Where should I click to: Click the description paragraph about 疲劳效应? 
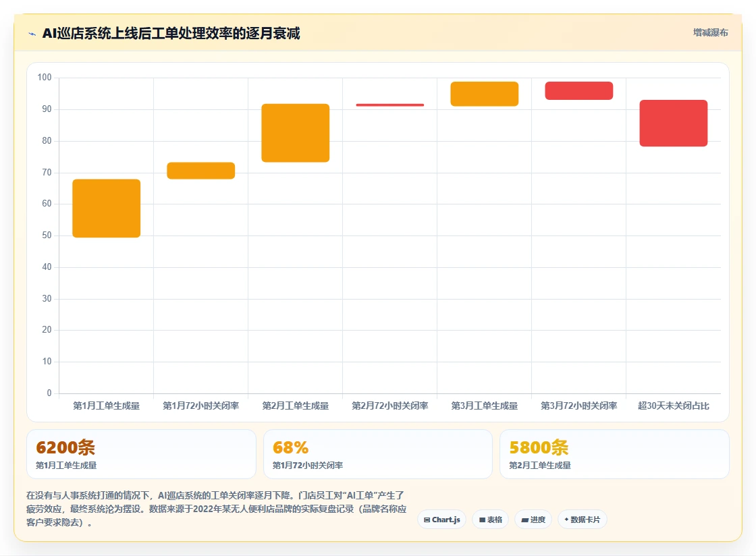click(x=217, y=509)
